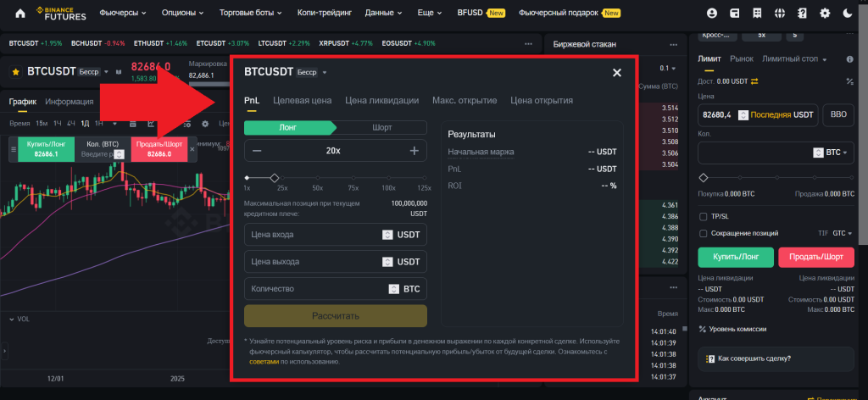The width and height of the screenshot is (868, 400).
Task: Increase leverage with plus button
Action: 414,151
